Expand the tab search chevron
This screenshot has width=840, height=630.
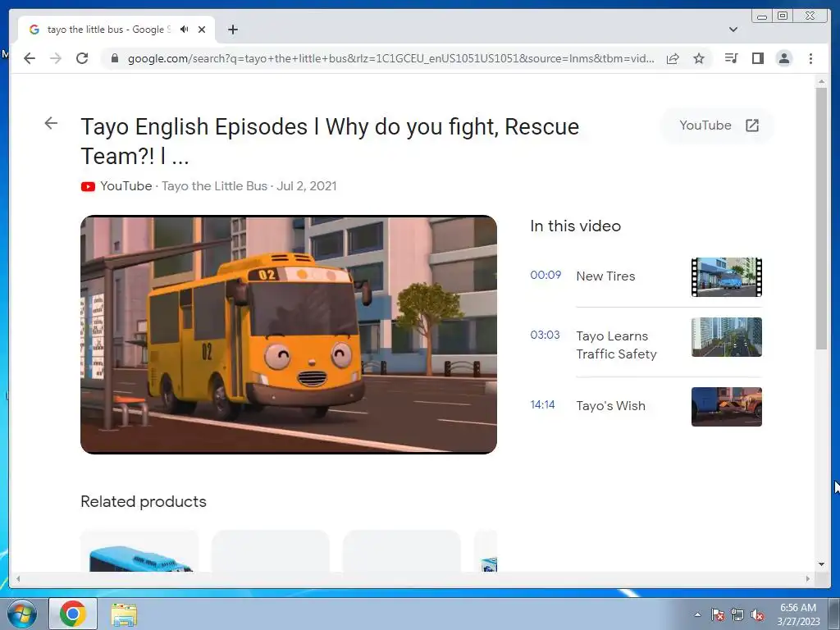733,30
